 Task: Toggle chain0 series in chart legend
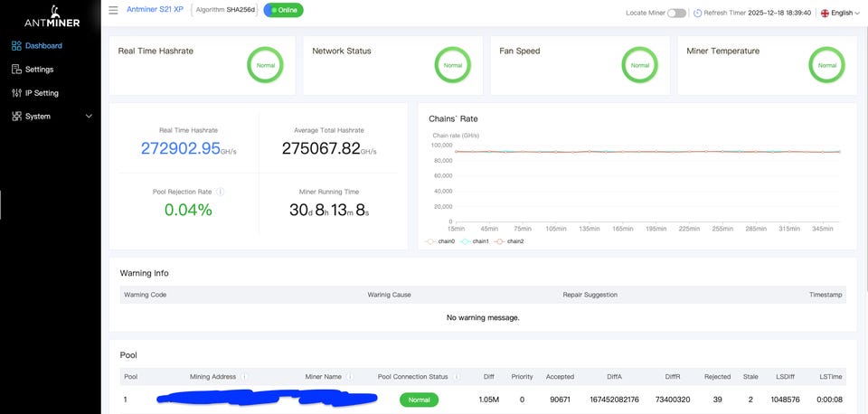point(439,241)
